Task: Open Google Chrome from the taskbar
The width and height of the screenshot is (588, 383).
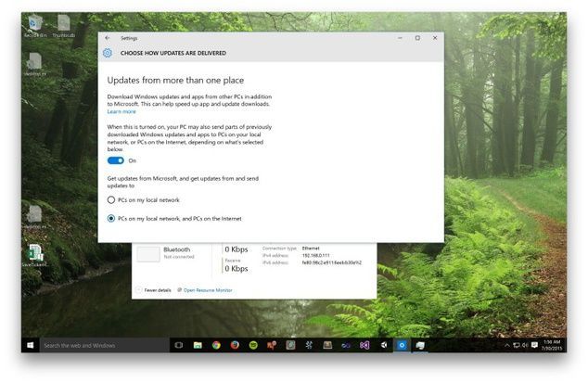Action: [x=216, y=345]
